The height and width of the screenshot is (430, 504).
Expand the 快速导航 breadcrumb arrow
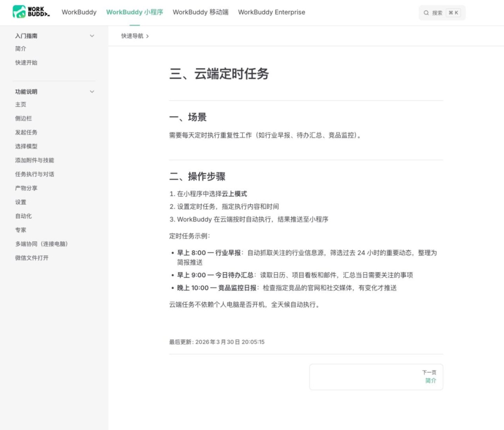coord(147,36)
